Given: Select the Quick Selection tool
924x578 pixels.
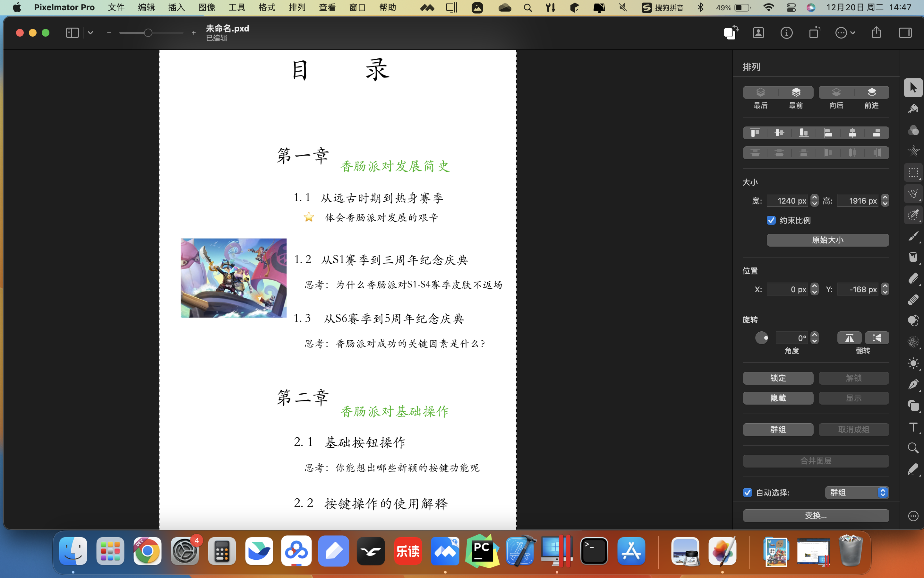Looking at the screenshot, I should pyautogui.click(x=913, y=193).
